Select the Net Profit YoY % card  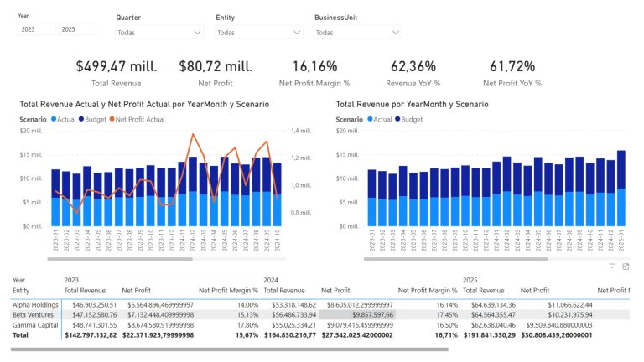[x=512, y=74]
